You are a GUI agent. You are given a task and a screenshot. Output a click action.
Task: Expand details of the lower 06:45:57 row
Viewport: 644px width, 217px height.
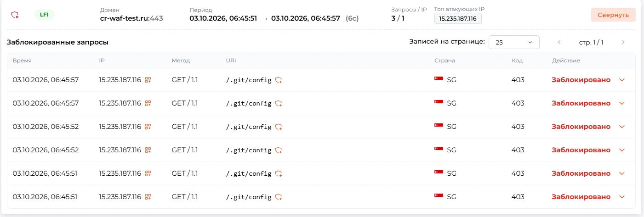[x=622, y=103]
